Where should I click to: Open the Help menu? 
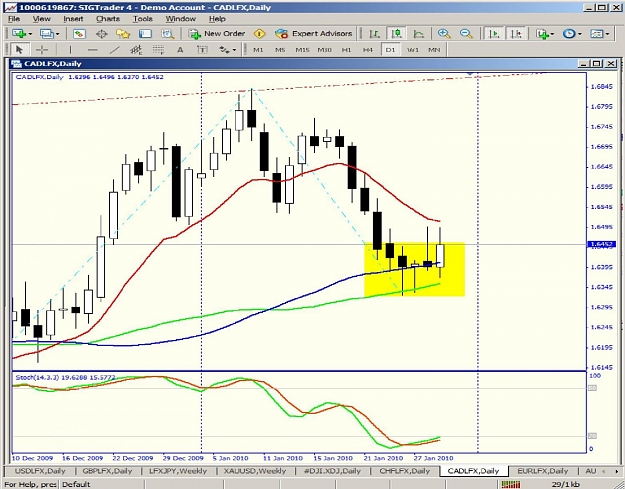pos(217,19)
